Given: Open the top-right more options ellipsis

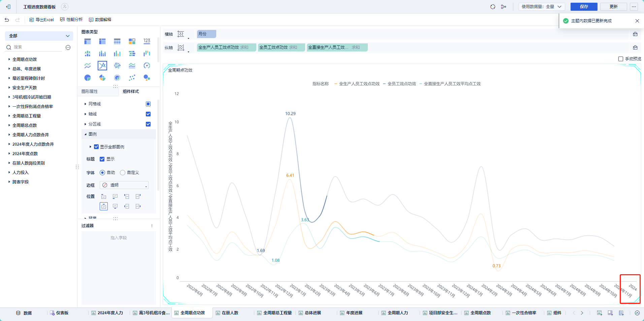Looking at the screenshot, I should (x=634, y=7).
